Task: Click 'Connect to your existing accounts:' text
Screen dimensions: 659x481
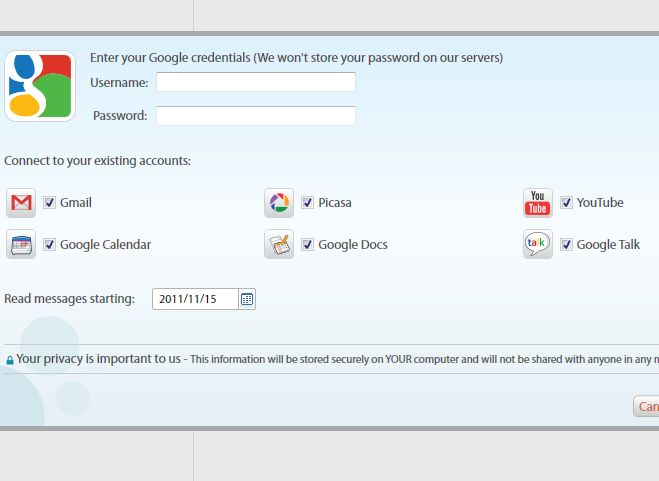Action: click(x=98, y=161)
